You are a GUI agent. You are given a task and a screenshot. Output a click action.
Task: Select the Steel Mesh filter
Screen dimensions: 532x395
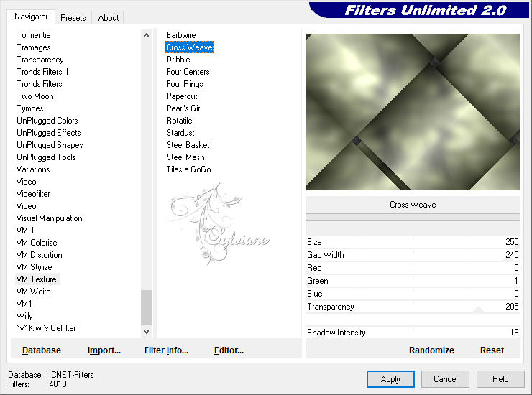(185, 157)
